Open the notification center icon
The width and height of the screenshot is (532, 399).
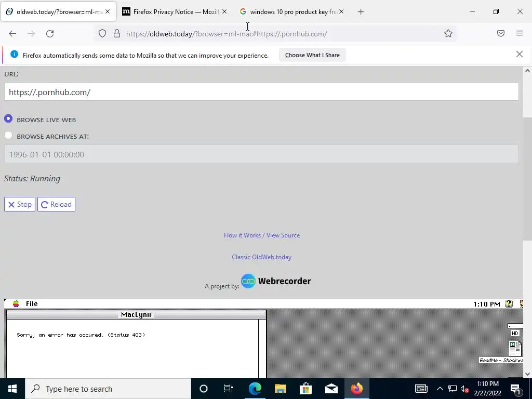(x=515, y=389)
